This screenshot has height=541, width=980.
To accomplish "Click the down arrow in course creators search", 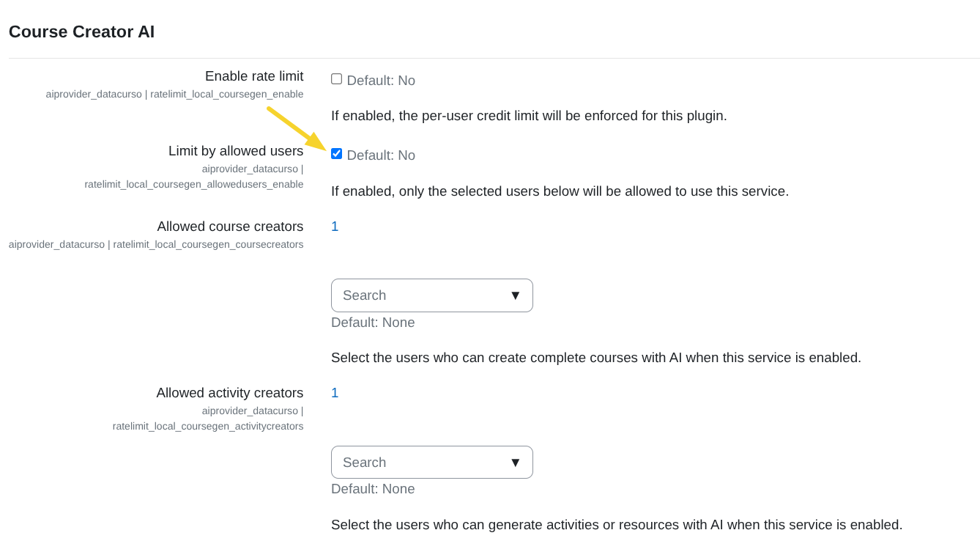I will point(515,295).
